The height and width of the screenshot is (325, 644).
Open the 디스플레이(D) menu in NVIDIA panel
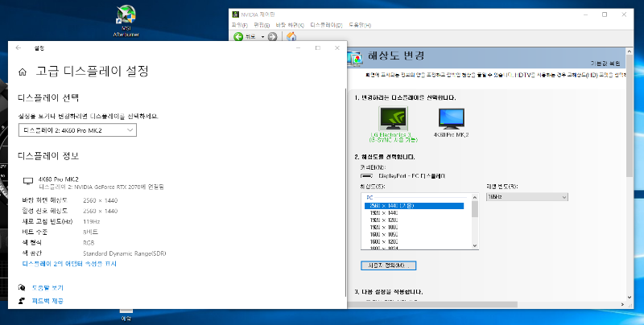(327, 25)
